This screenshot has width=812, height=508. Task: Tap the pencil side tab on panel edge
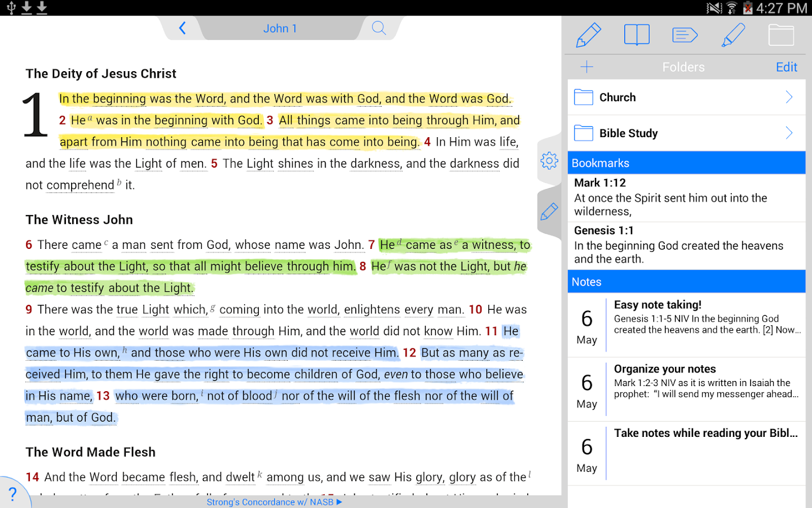click(549, 212)
